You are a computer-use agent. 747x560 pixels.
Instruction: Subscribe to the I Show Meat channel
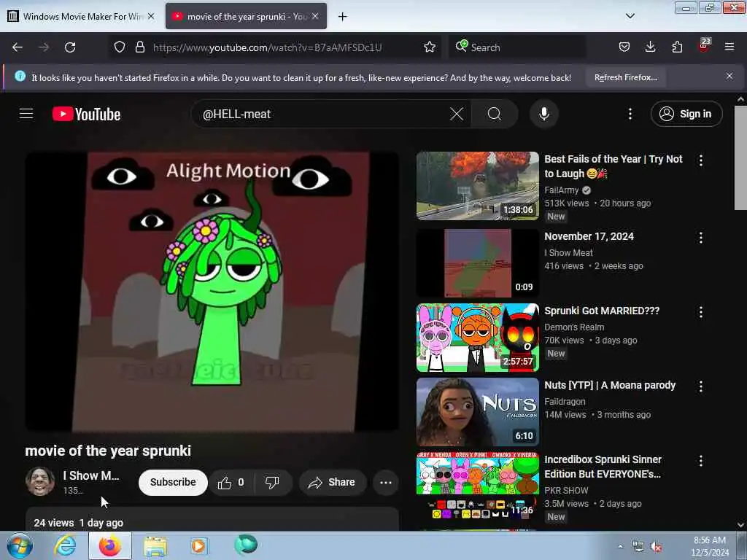(x=173, y=483)
